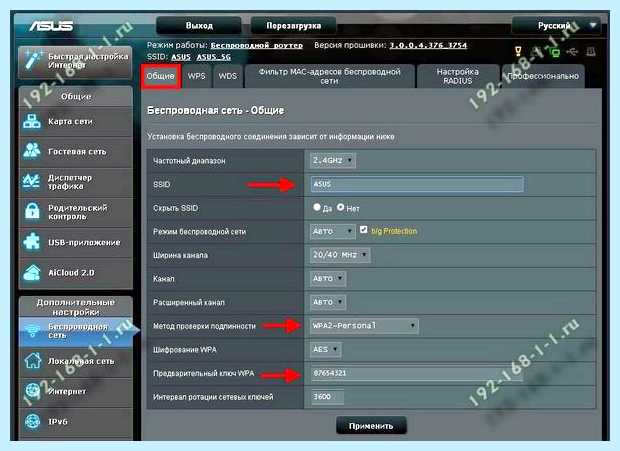Open the WPA2-Personal authentication dropdown
Image resolution: width=620 pixels, height=451 pixels.
(364, 326)
